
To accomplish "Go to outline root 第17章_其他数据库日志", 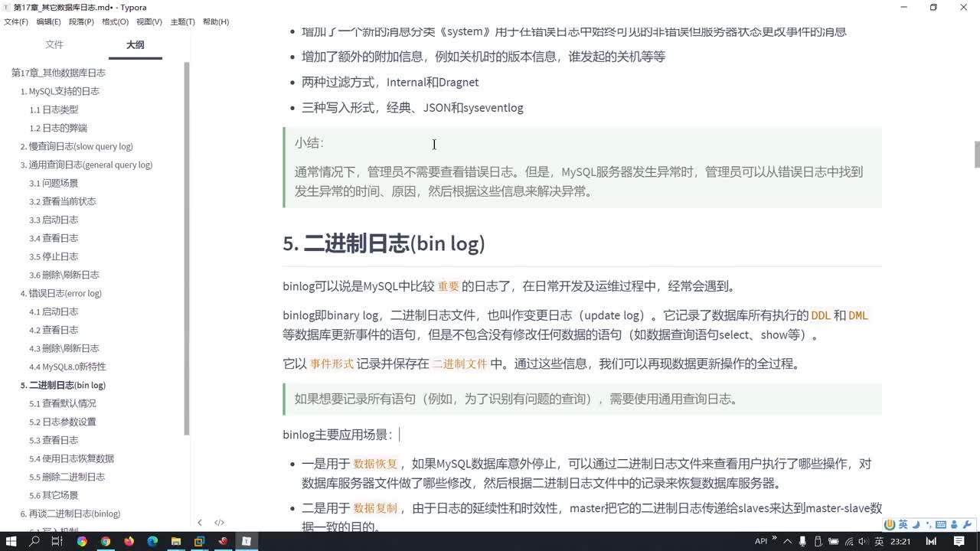I will click(x=58, y=73).
